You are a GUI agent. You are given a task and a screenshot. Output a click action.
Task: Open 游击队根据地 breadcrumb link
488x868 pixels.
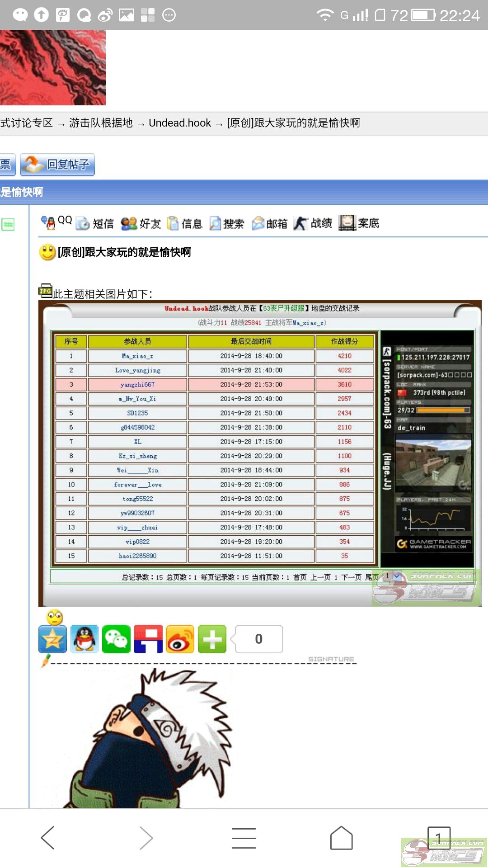[101, 123]
